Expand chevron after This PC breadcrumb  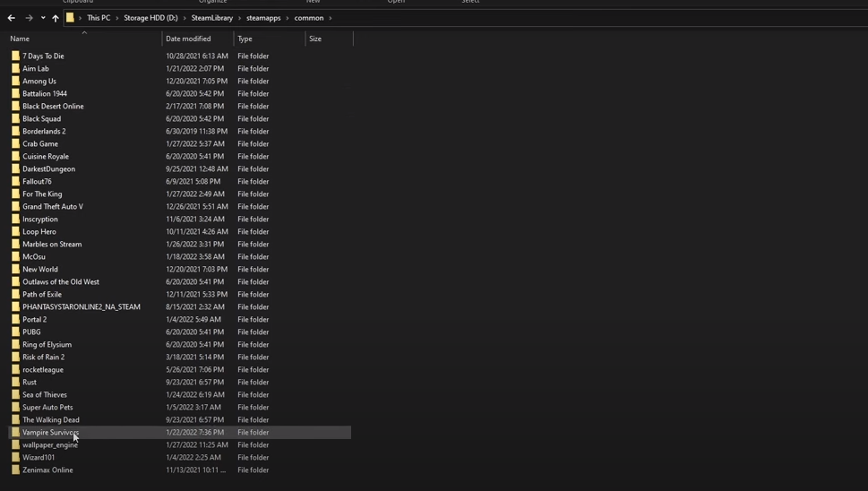117,18
